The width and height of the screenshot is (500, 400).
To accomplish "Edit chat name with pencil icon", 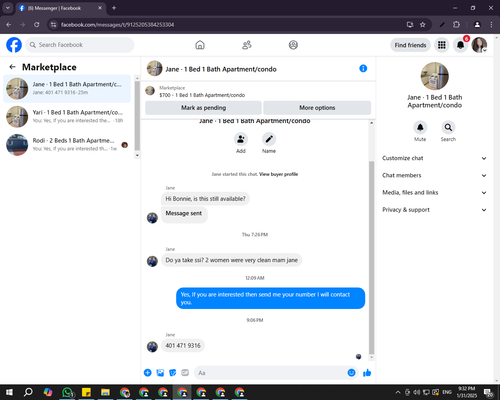I will [269, 139].
